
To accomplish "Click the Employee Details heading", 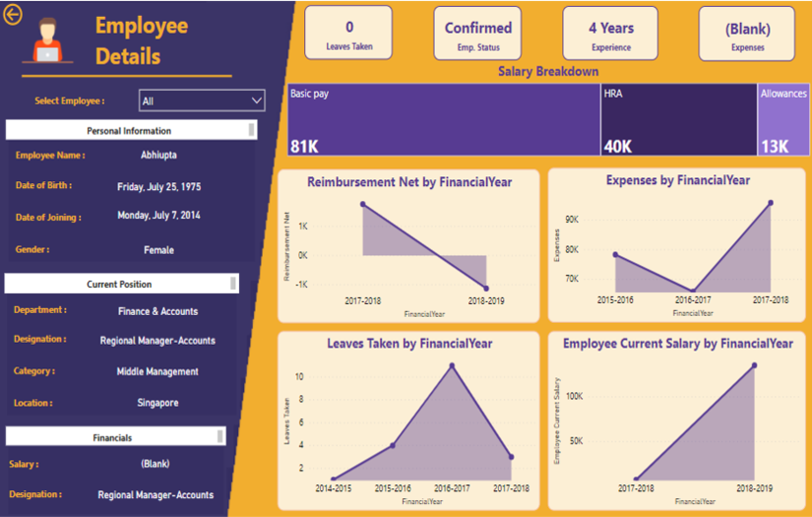I will tap(142, 41).
